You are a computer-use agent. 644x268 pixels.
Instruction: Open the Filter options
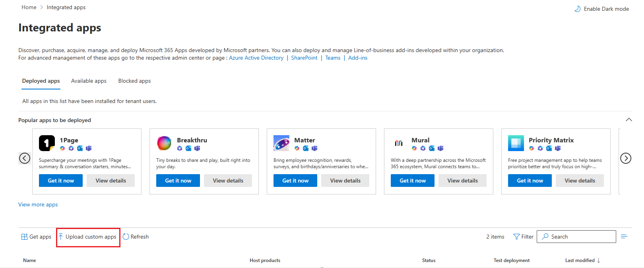click(524, 237)
